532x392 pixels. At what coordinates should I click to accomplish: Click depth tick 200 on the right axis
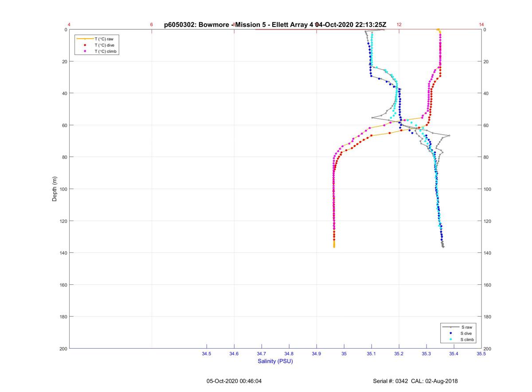click(x=488, y=349)
